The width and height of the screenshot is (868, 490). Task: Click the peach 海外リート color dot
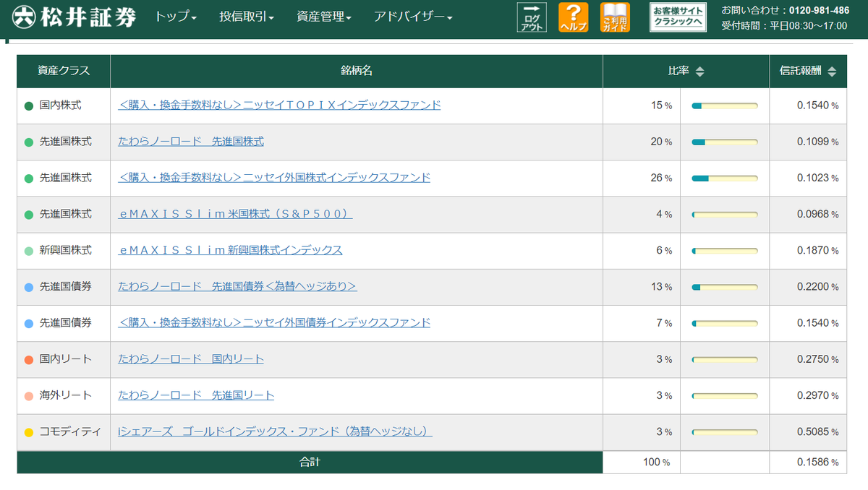pos(29,396)
